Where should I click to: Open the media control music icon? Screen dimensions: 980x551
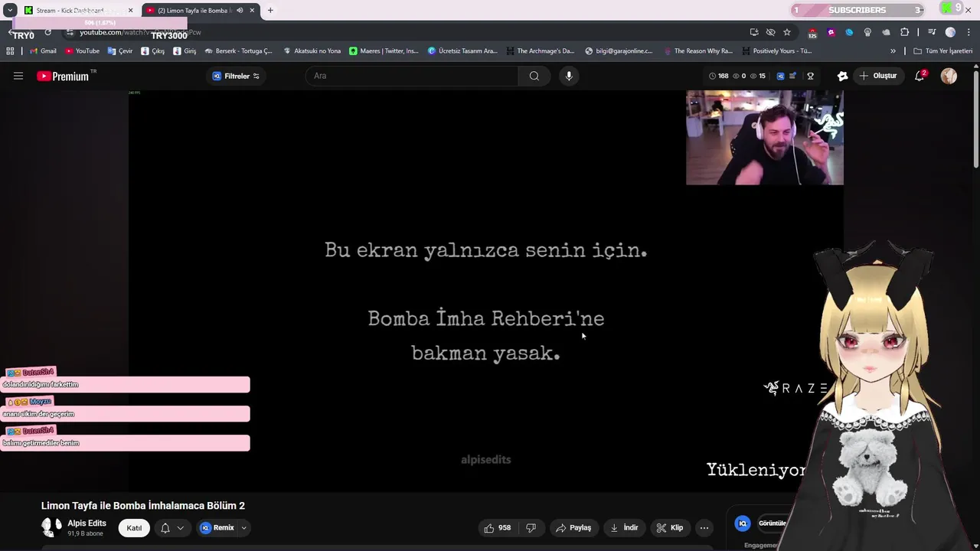click(x=932, y=32)
